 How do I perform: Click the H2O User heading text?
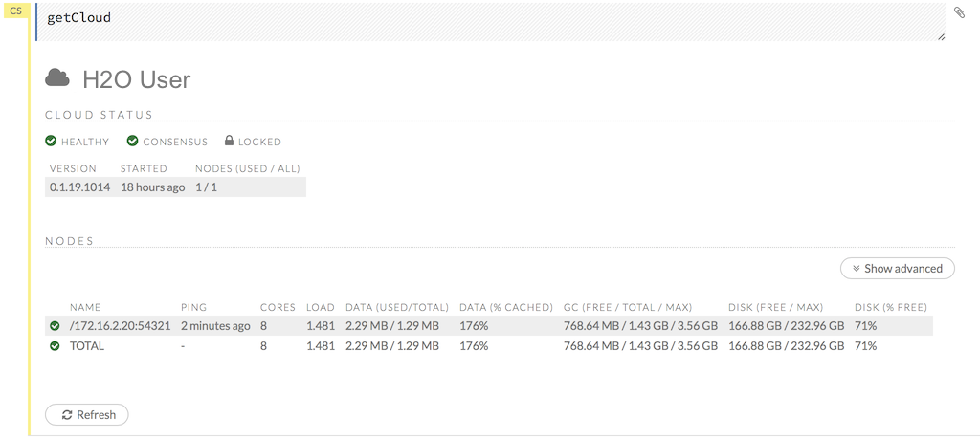(x=136, y=79)
